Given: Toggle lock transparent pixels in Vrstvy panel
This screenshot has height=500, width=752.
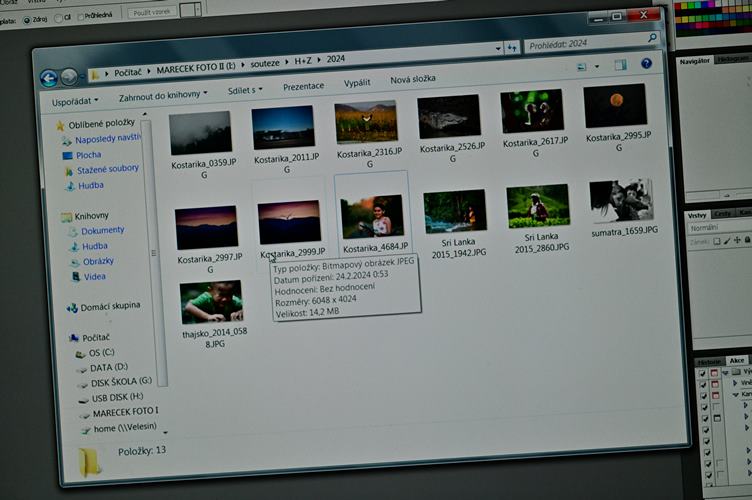Looking at the screenshot, I should coord(717,241).
